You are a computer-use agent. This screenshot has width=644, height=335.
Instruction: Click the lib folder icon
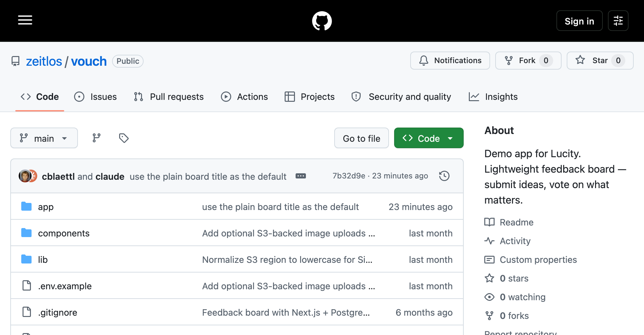coord(26,259)
